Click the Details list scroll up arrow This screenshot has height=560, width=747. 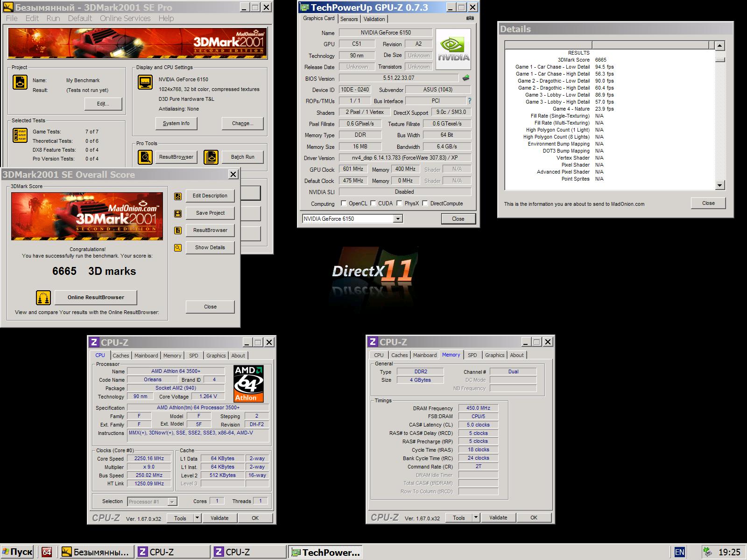(x=719, y=46)
